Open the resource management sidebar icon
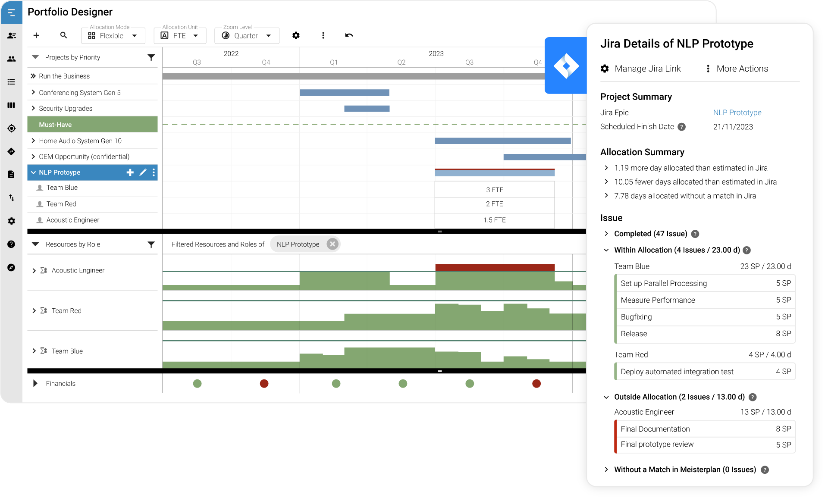 (x=12, y=36)
